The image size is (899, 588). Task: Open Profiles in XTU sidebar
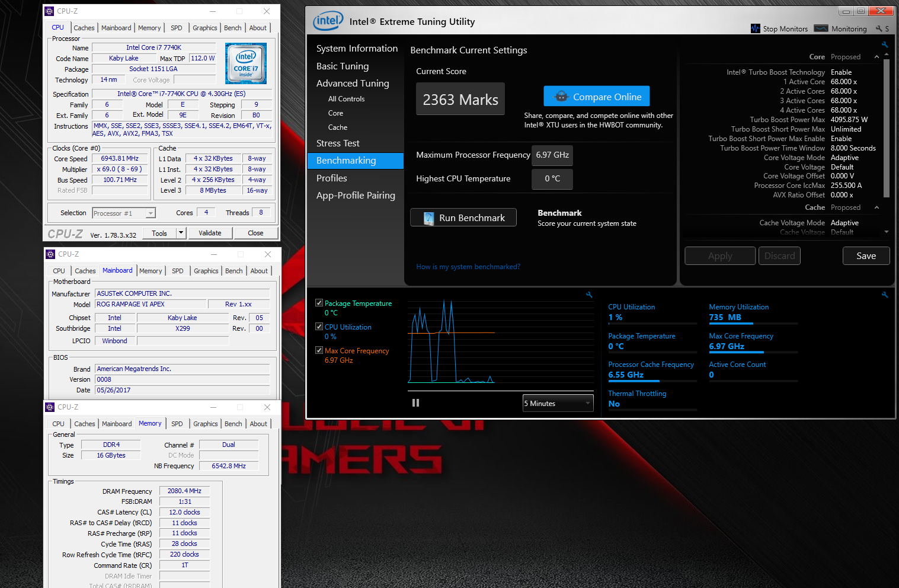pyautogui.click(x=332, y=178)
